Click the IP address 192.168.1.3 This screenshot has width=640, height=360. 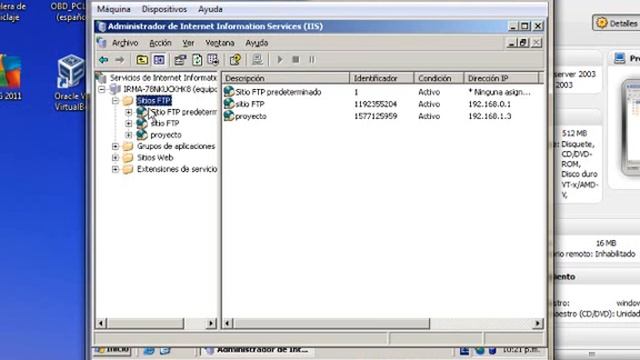(x=489, y=116)
